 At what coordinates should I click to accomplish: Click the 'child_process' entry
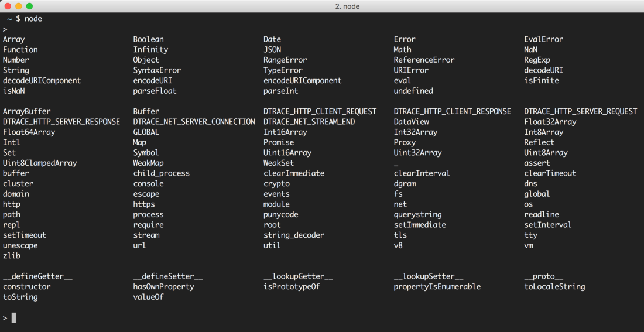[162, 173]
